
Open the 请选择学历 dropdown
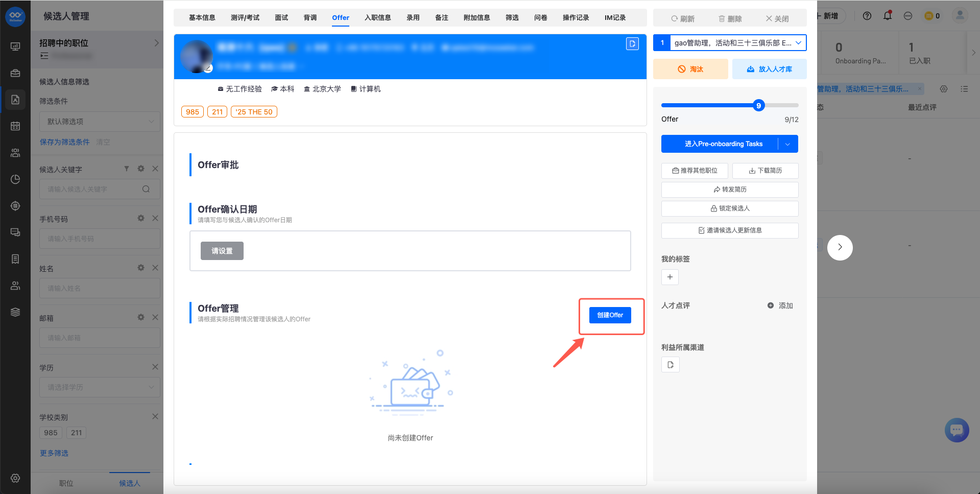(x=100, y=387)
